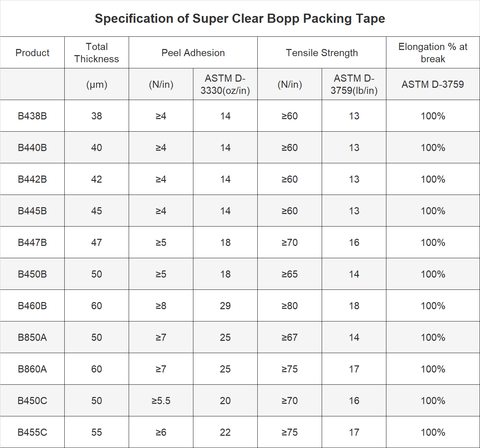Screen dimensions: 480x448
Task: Select the B455C product cell
Action: click(x=32, y=432)
